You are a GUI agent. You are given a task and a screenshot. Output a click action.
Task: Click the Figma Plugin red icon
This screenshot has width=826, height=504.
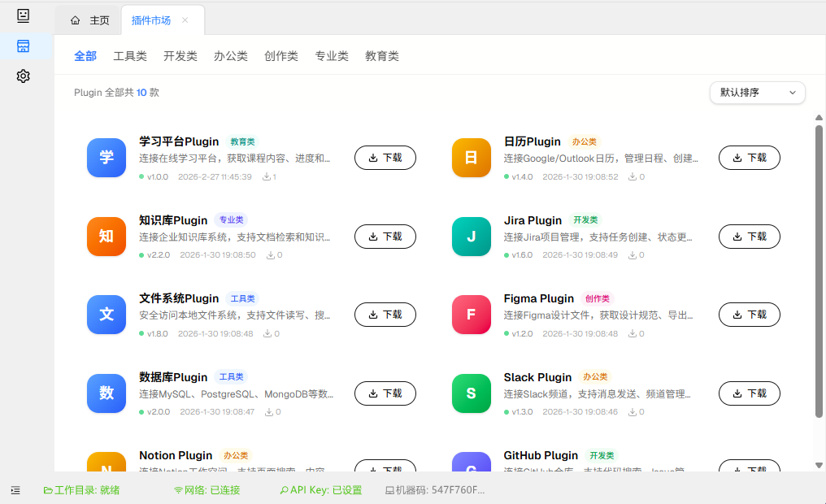[472, 315]
